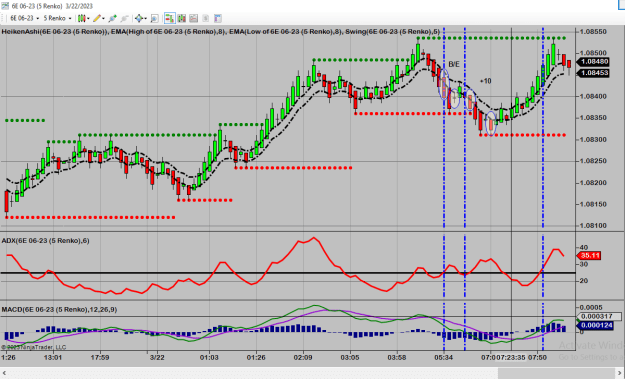
Task: Click the 13:01 time axis label
Action: 53,357
